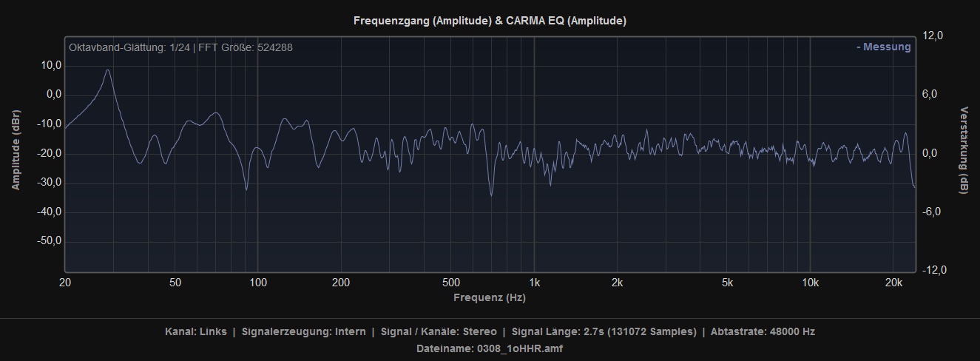Click the Oktavband-Glättung 1/24 info text
Image resolution: width=980 pixels, height=361 pixels.
pos(180,47)
